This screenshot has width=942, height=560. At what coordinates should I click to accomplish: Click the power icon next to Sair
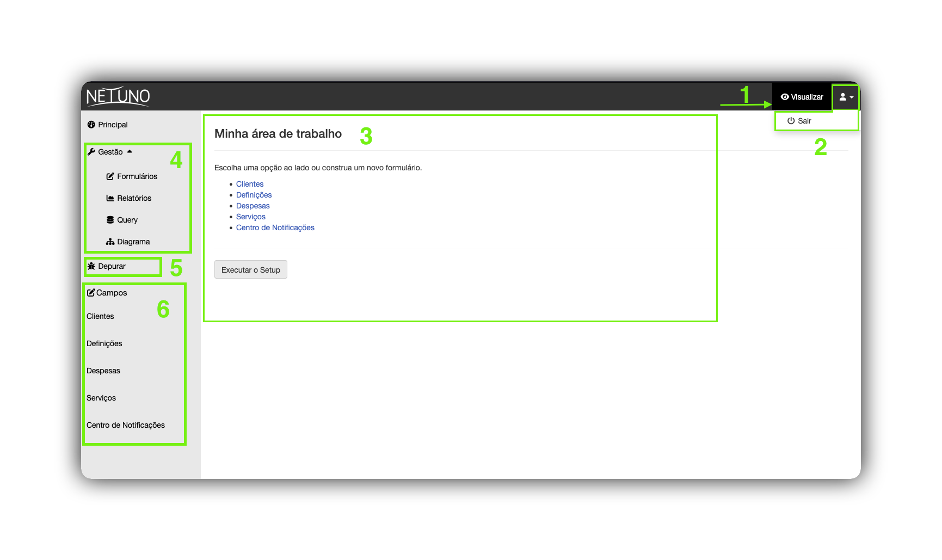point(791,121)
